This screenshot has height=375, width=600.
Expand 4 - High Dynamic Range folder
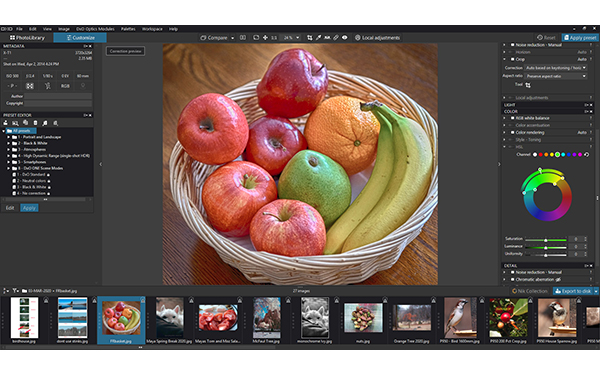(x=8, y=156)
